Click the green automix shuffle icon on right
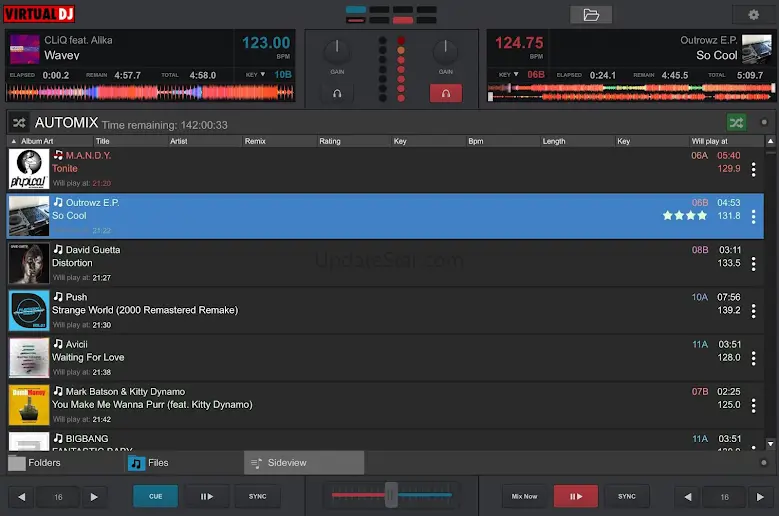Screen dimensions: 779x516 736,123
